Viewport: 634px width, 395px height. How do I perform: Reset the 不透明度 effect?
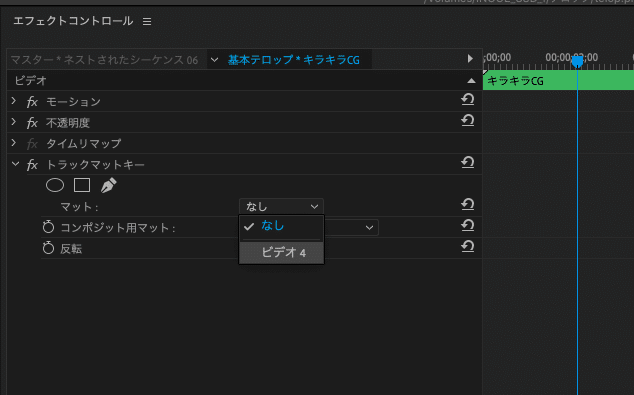point(467,120)
